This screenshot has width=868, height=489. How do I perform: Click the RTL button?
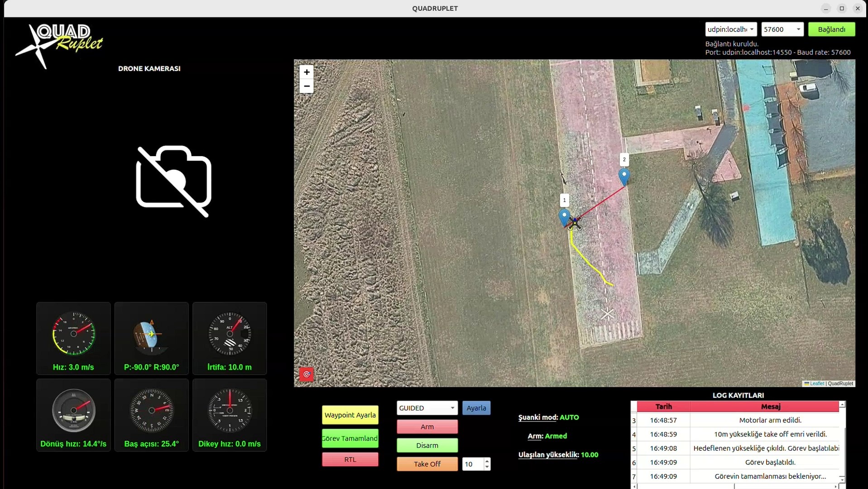350,459
